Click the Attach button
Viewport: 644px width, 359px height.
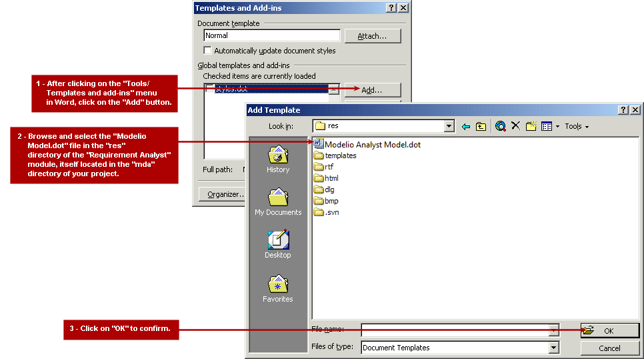(373, 36)
